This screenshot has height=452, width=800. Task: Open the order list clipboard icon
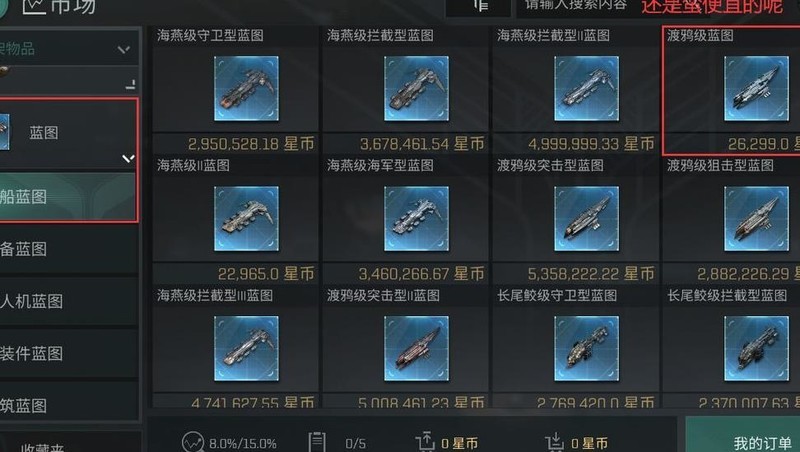[x=317, y=442]
